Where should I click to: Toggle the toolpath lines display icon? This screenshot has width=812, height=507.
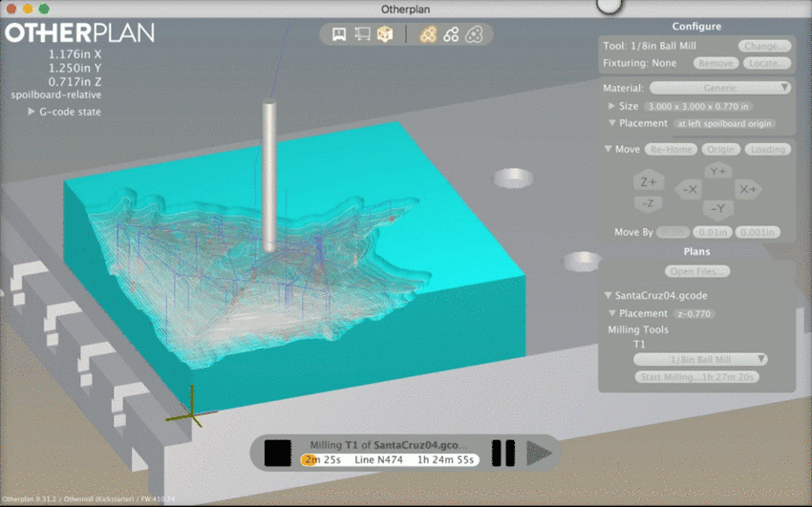(451, 34)
